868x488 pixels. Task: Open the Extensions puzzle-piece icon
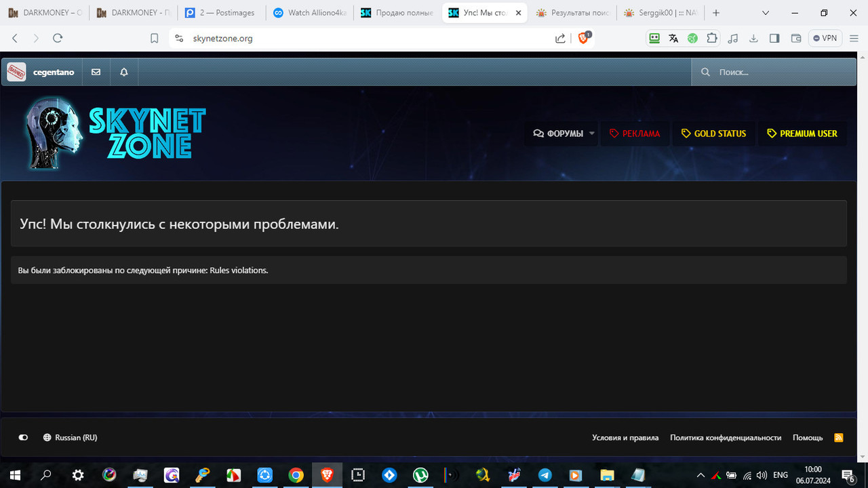(712, 39)
